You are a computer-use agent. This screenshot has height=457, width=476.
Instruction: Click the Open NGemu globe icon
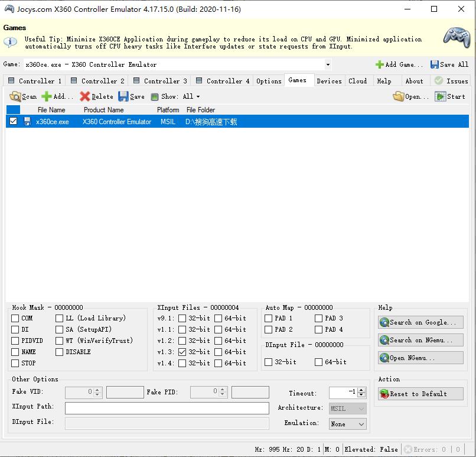[384, 358]
